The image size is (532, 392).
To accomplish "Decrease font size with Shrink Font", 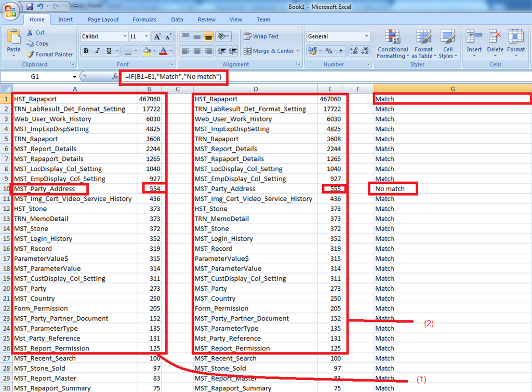I will click(168, 37).
